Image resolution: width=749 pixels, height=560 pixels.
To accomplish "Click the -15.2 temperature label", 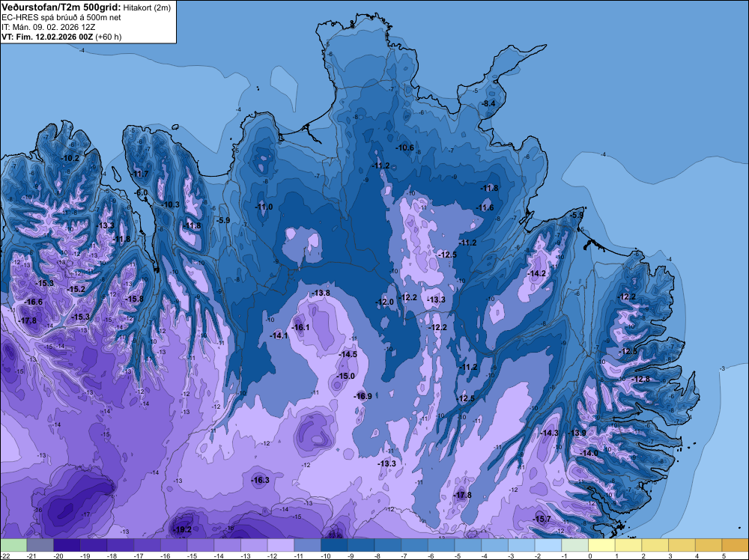I will pos(76,289).
